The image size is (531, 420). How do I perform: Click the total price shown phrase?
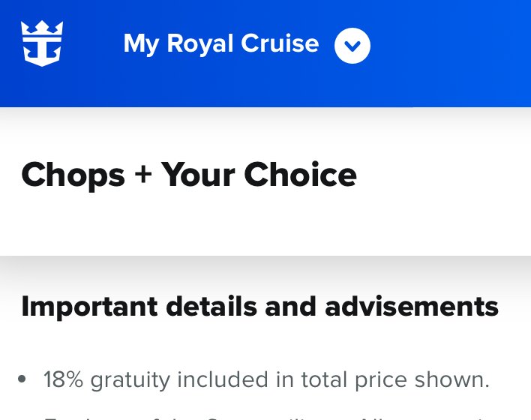click(x=395, y=379)
